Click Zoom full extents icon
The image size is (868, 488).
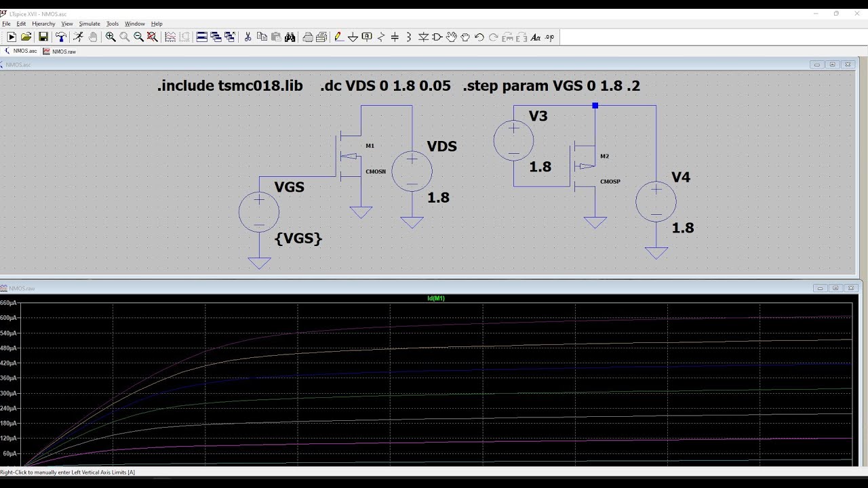153,37
